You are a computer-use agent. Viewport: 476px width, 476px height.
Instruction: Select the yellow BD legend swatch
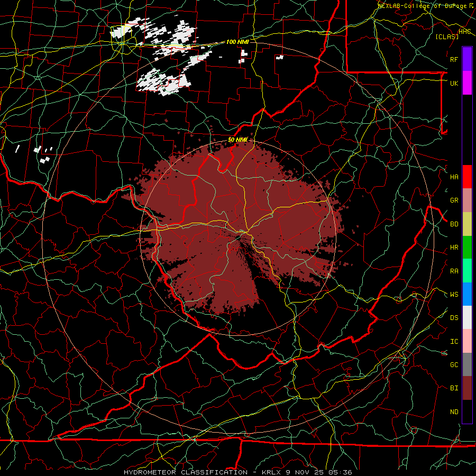(467, 224)
